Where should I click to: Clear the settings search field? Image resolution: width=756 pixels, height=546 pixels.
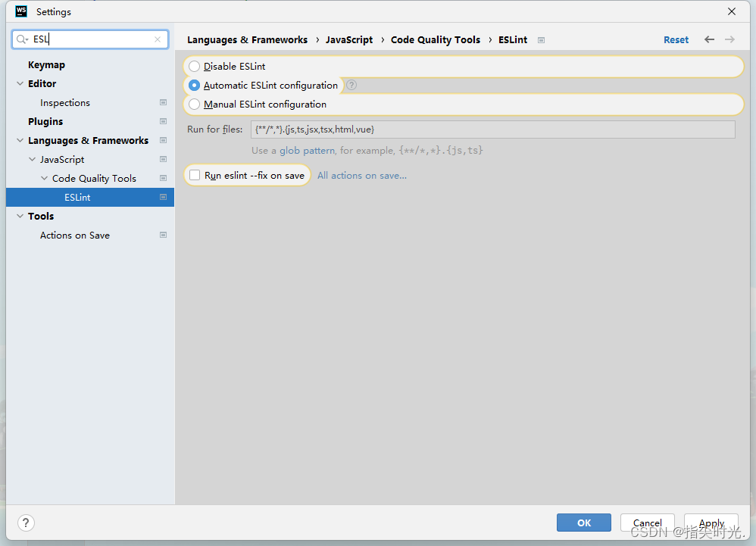(157, 39)
